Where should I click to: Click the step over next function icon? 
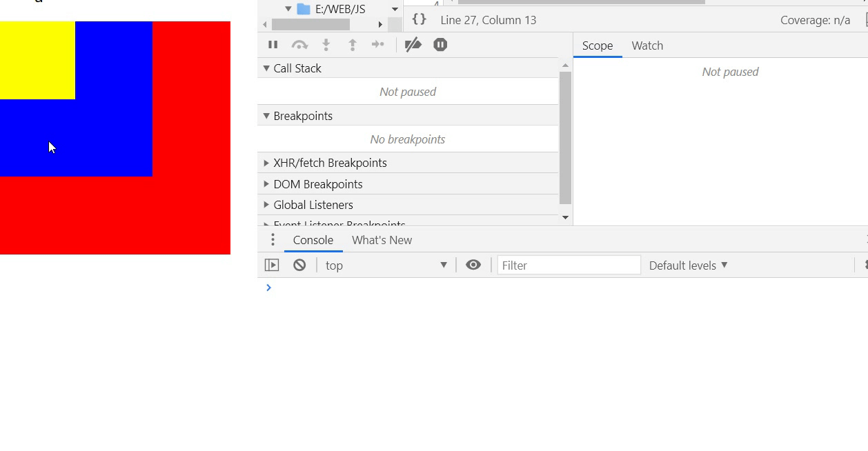[299, 45]
